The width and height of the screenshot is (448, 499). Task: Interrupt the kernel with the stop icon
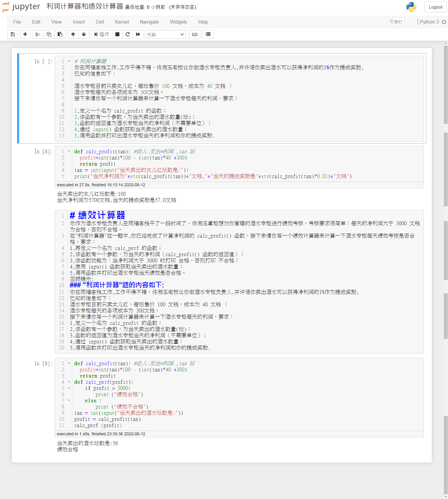tap(117, 34)
